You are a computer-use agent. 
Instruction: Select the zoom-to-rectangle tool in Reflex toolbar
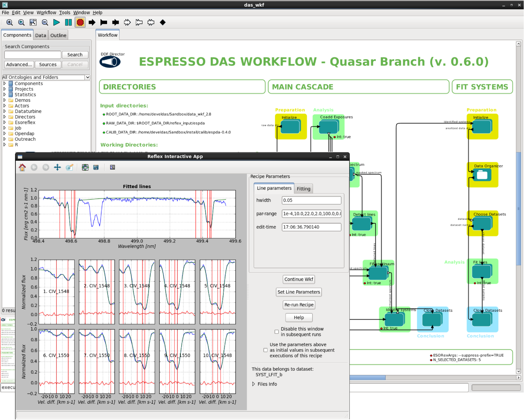click(69, 167)
